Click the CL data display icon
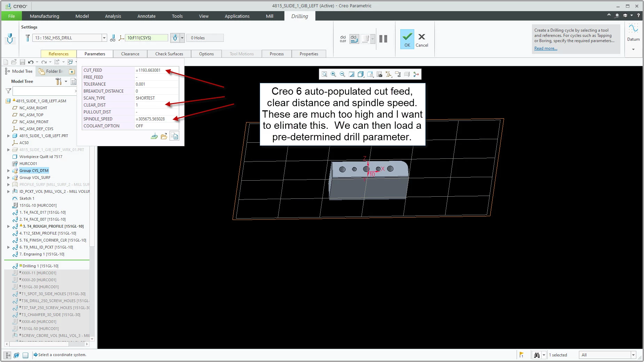644x362 pixels. pos(343,39)
